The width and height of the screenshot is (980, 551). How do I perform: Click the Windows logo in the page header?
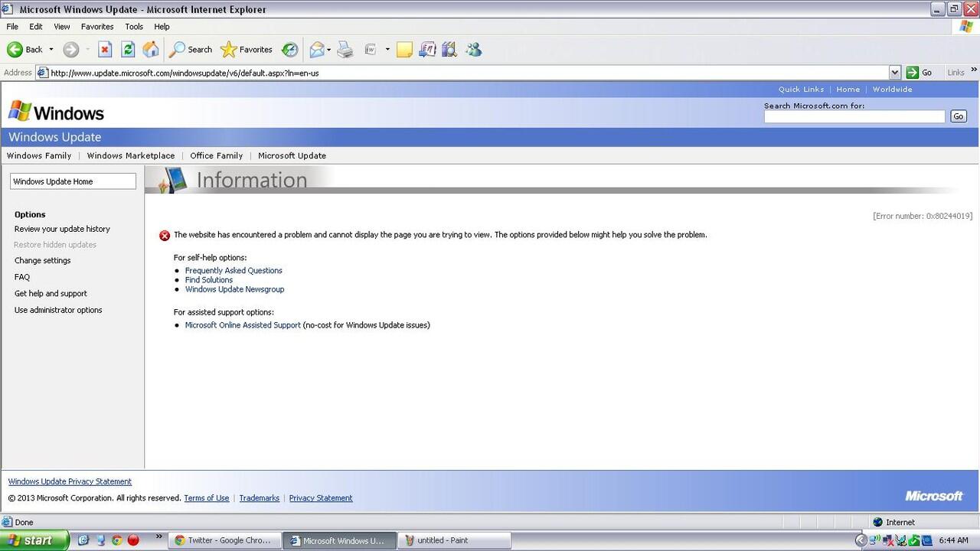56,112
